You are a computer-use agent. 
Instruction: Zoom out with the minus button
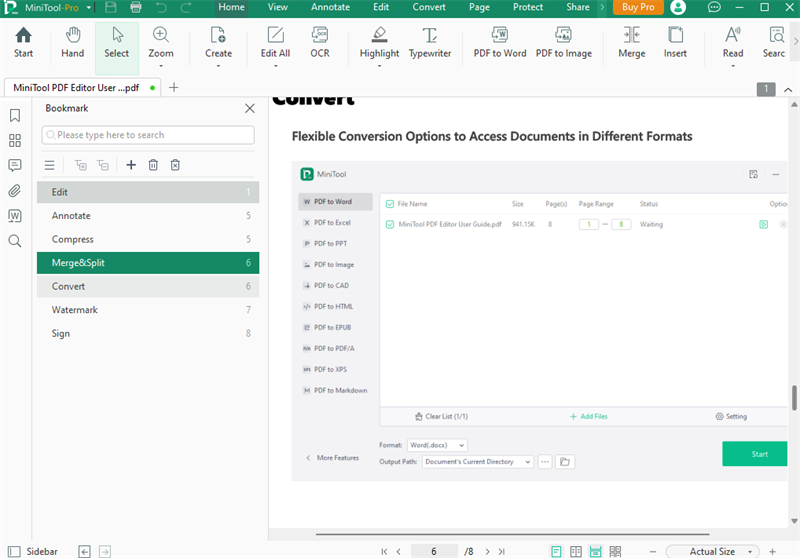pos(653,551)
